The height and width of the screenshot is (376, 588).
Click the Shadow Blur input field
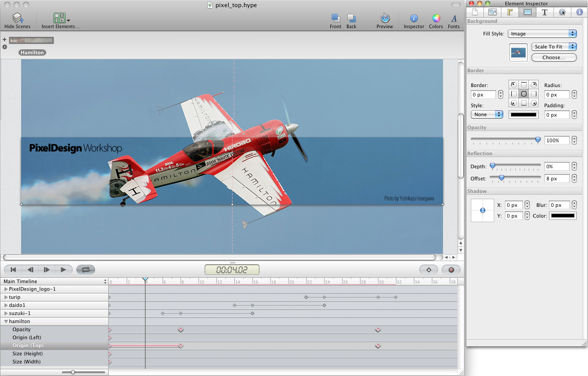coord(559,205)
